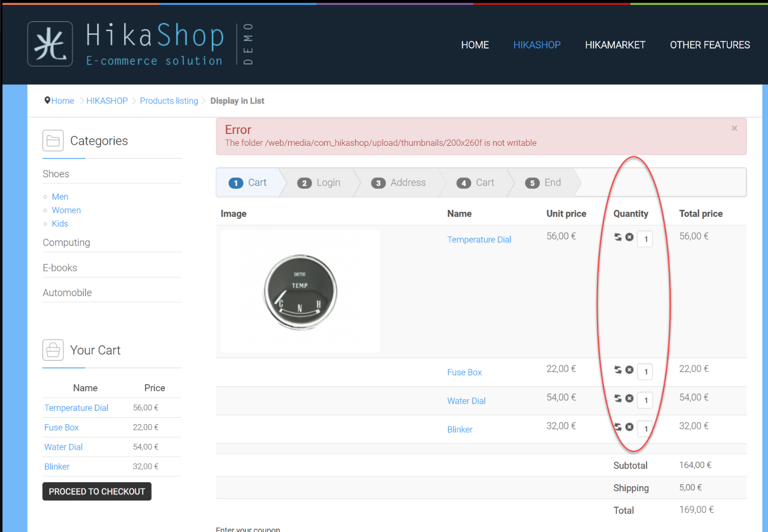Screen dimensions: 768x532
Task: Click the Image column header
Action: coord(234,214)
